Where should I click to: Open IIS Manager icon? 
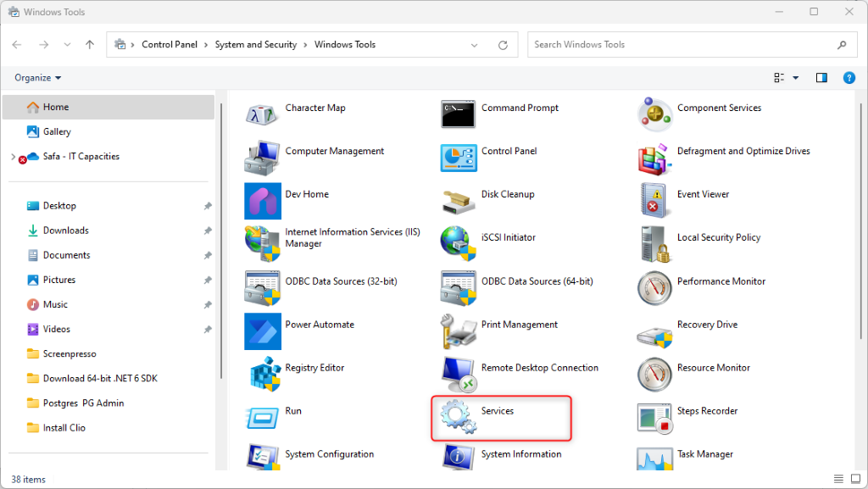(x=262, y=244)
